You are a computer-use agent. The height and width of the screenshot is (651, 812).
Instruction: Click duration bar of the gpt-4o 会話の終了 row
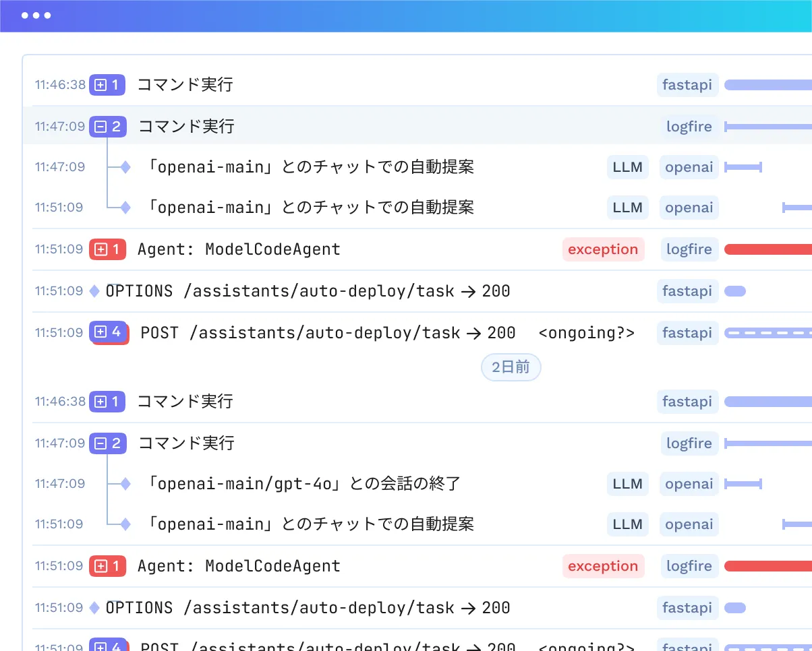[x=743, y=484]
